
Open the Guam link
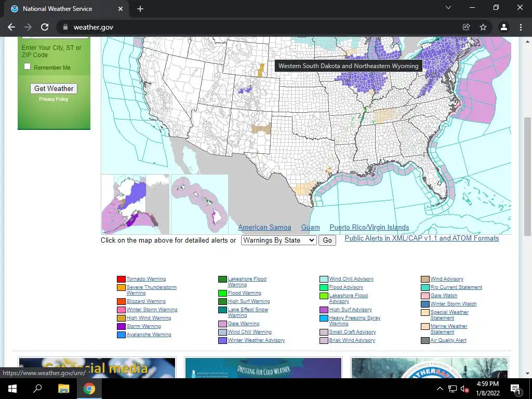tap(311, 228)
